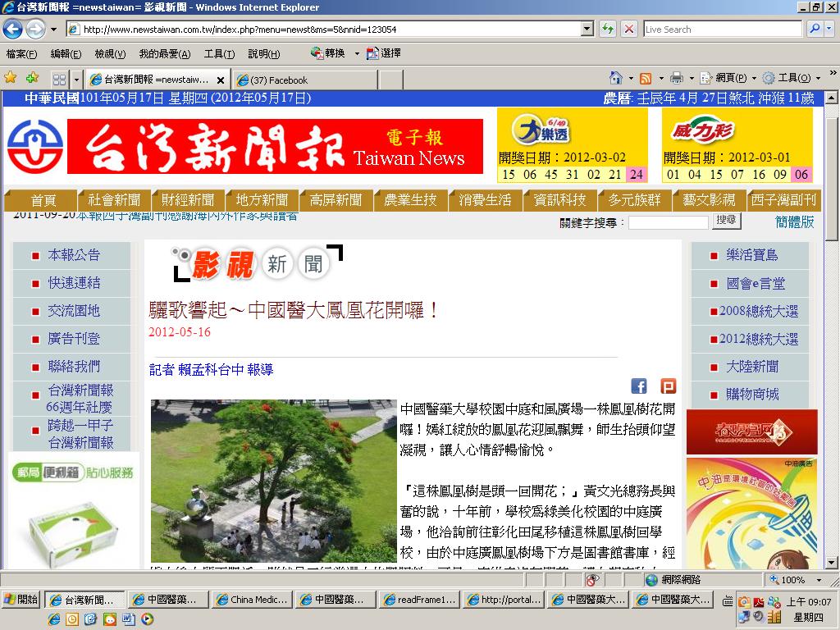Click the browser Back arrow button
The image size is (840, 630).
point(13,29)
